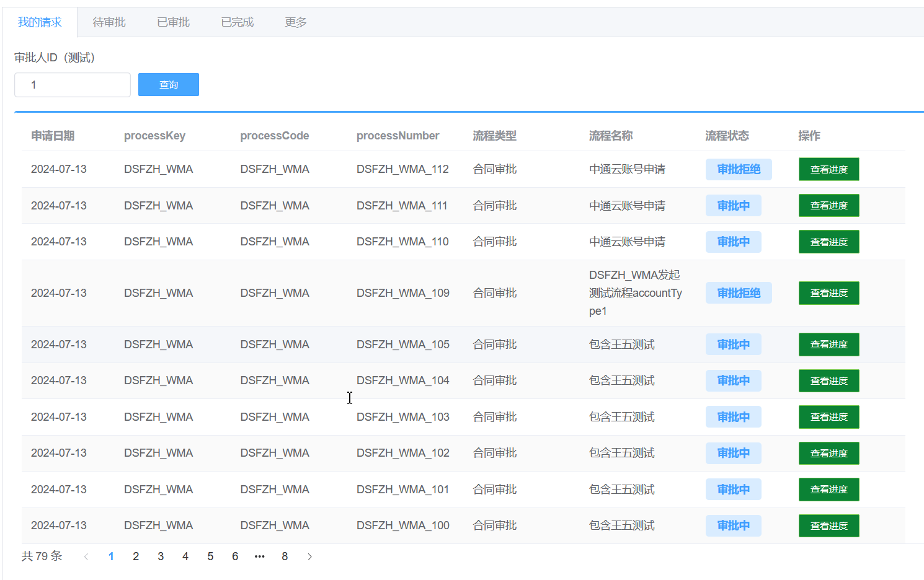Open the 待审批 tab
Viewport: 924px width, 580px height.
109,22
